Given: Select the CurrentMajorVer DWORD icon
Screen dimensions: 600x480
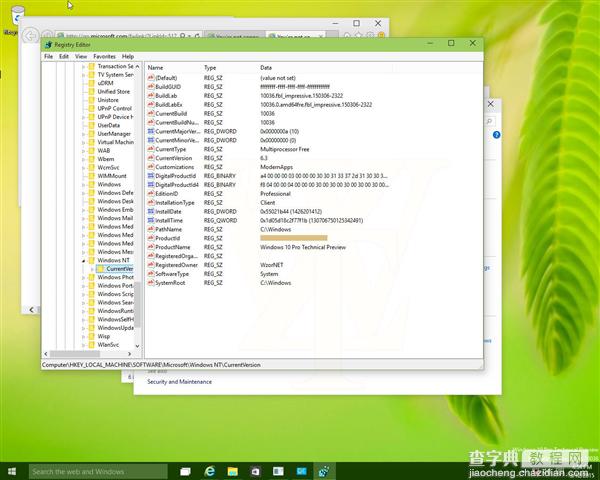Looking at the screenshot, I should pyautogui.click(x=151, y=131).
